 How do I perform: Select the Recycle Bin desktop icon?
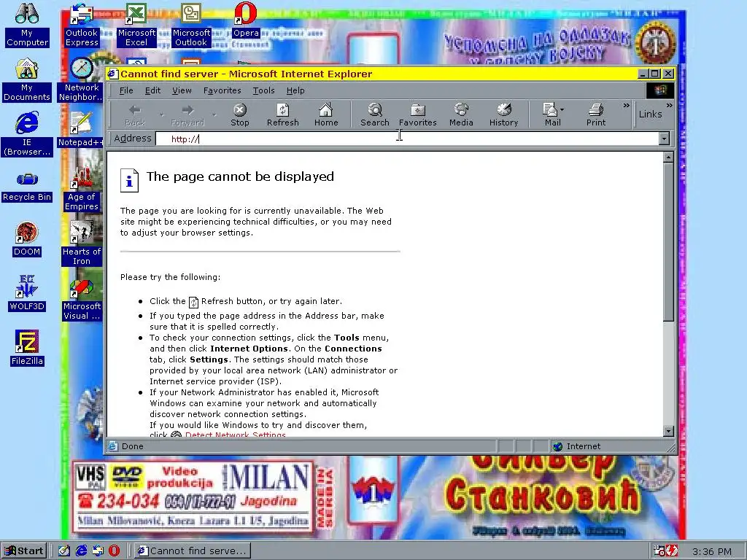(x=27, y=186)
